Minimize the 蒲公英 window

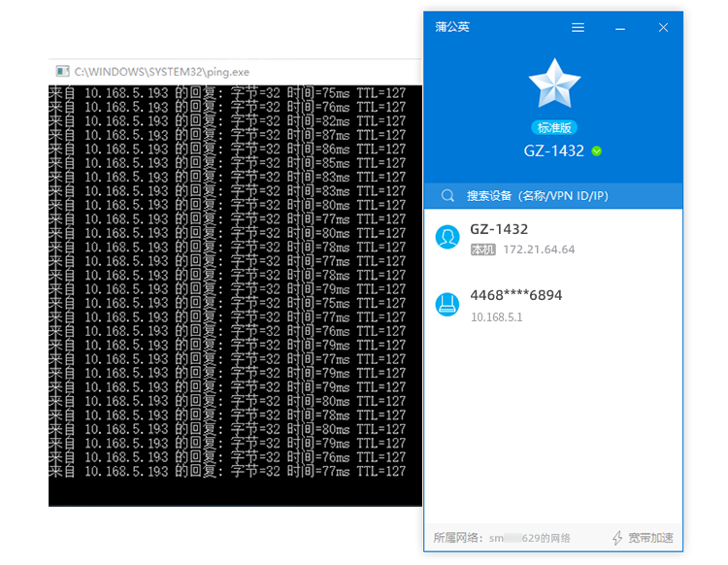[620, 28]
